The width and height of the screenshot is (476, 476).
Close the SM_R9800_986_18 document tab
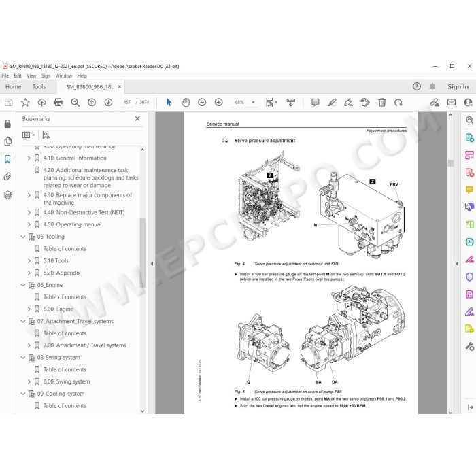[x=120, y=86]
